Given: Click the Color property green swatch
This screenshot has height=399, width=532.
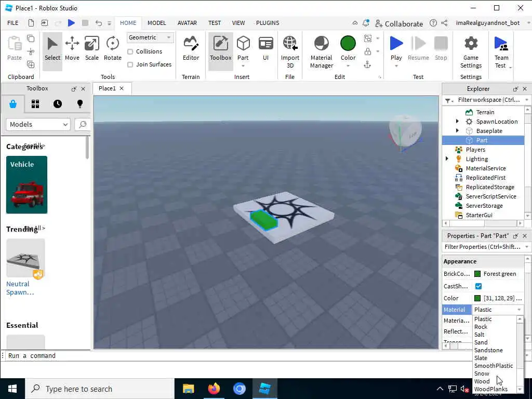Looking at the screenshot, I should click(477, 298).
